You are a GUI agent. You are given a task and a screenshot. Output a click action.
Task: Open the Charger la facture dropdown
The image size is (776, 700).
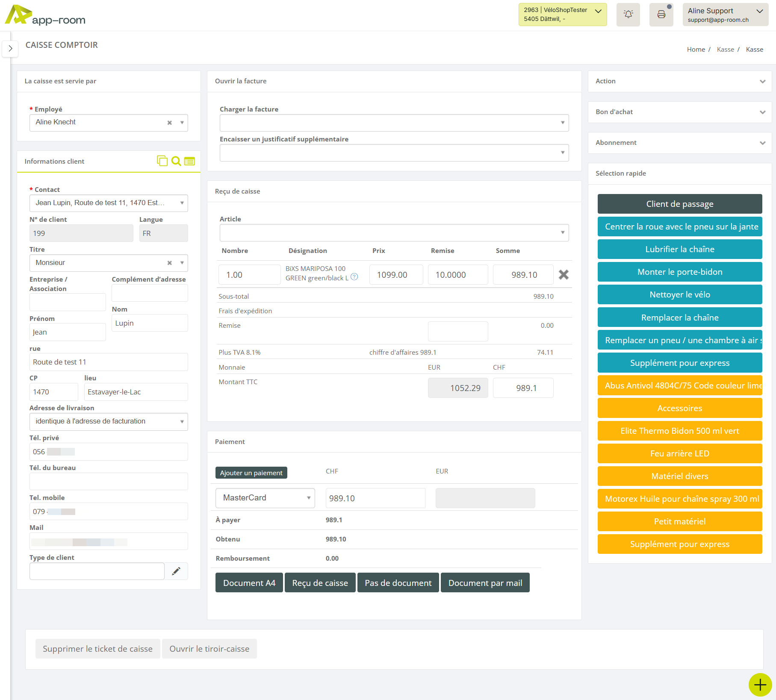click(394, 123)
